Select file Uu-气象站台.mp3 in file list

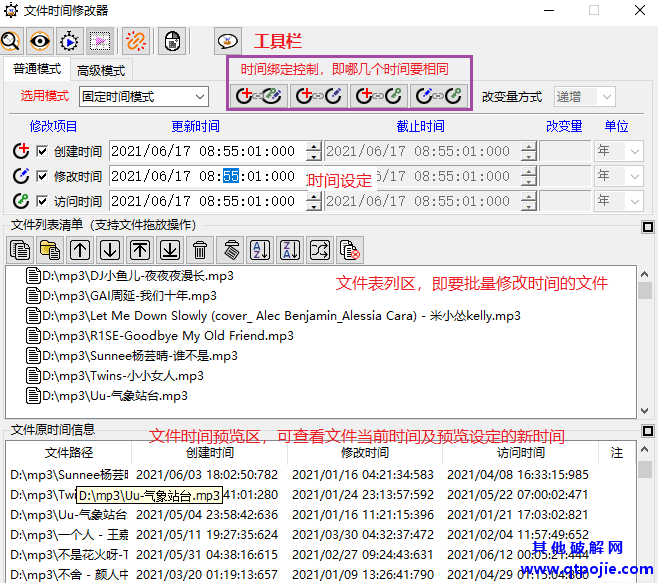(107, 396)
